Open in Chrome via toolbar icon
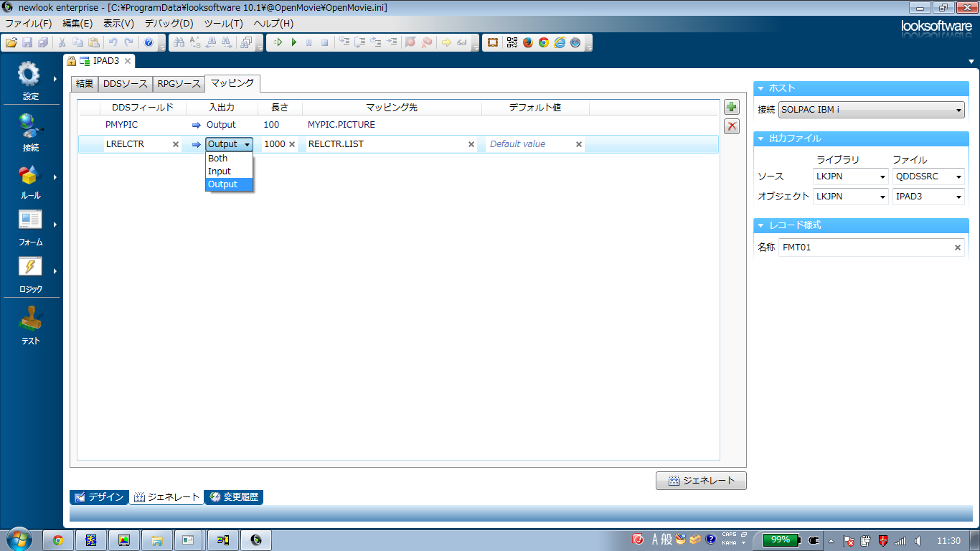980x551 pixels. pos(544,42)
